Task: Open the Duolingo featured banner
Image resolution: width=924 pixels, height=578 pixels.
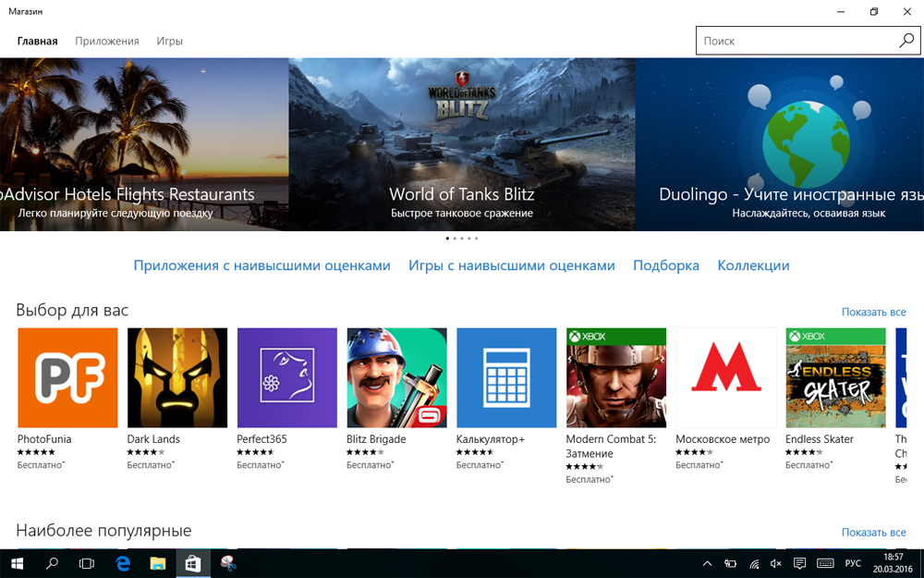Action: click(x=780, y=144)
